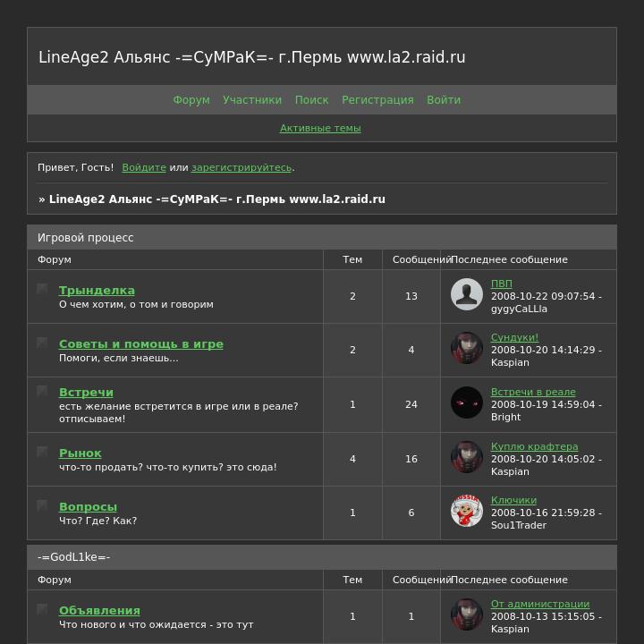The height and width of the screenshot is (644, 644).
Task: Click Bright's dark avatar in Встречи row
Action: 467,402
